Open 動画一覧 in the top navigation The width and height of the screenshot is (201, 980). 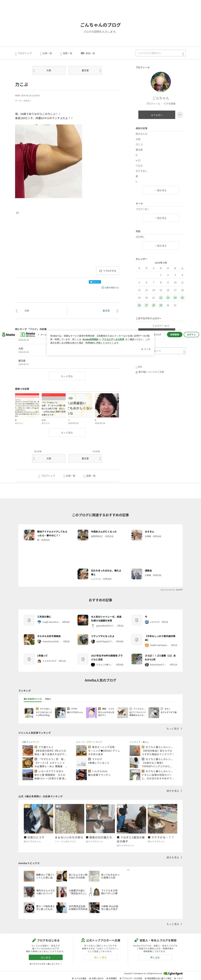[x=88, y=53]
